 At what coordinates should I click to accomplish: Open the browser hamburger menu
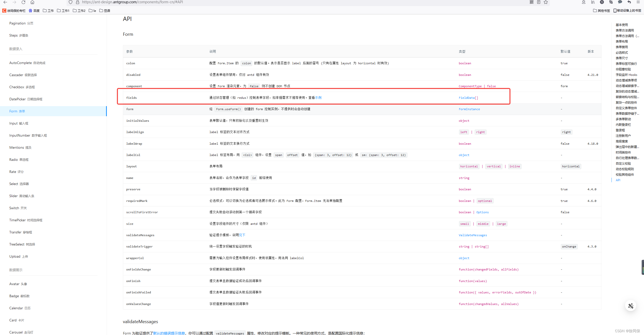[x=638, y=2]
